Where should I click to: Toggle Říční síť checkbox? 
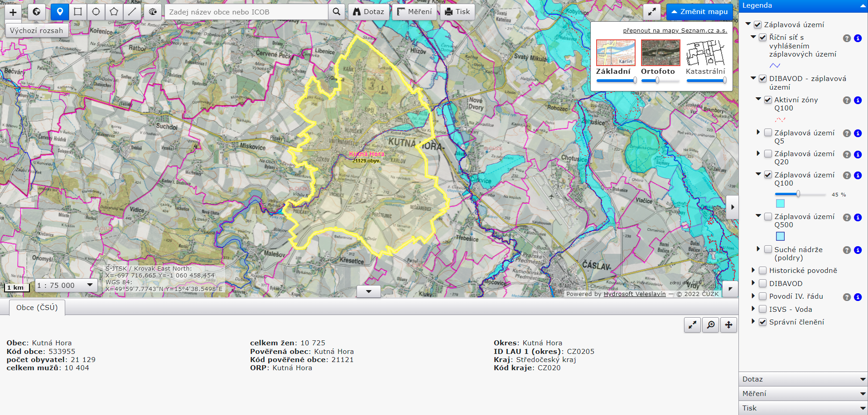[762, 38]
